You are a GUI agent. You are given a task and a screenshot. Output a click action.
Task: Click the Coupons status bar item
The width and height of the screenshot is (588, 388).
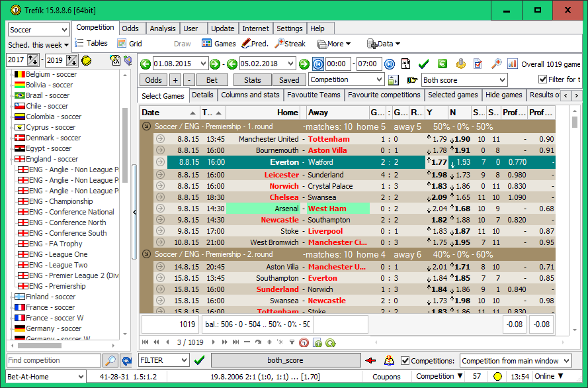pos(386,377)
